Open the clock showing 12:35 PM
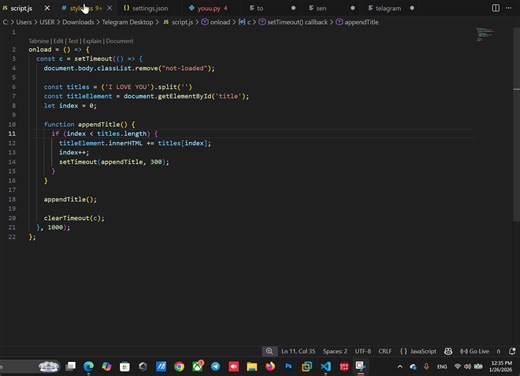Viewport: 520px width, 376px height. click(501, 367)
